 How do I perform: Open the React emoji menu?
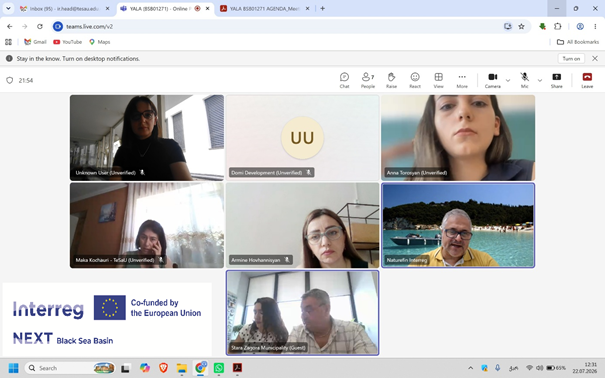point(415,80)
